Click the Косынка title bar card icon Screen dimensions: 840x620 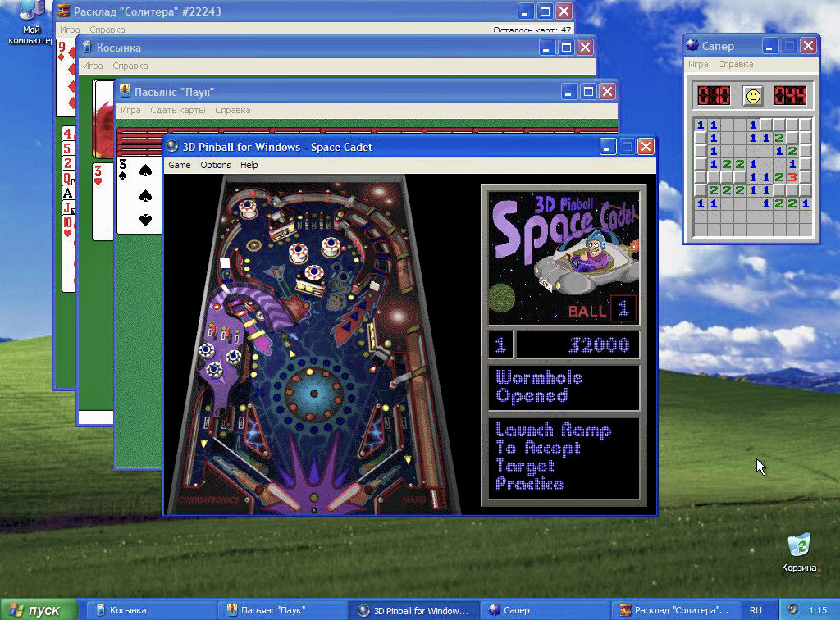87,47
